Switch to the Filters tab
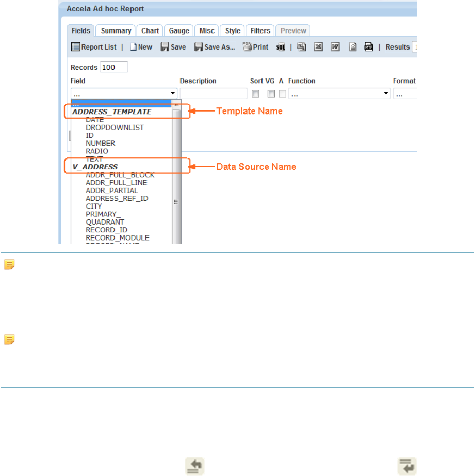Screen dimensions: 474x476 [x=260, y=30]
